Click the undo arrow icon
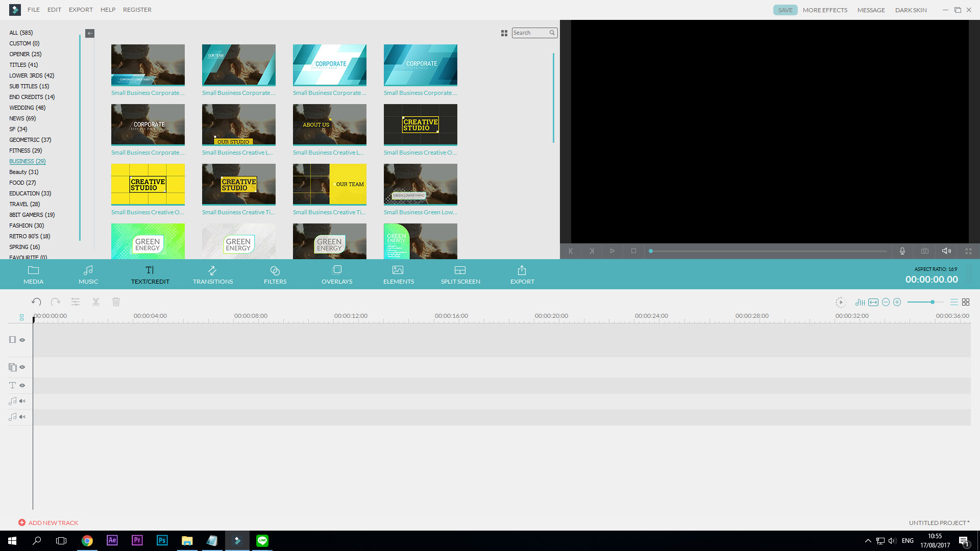 click(36, 302)
